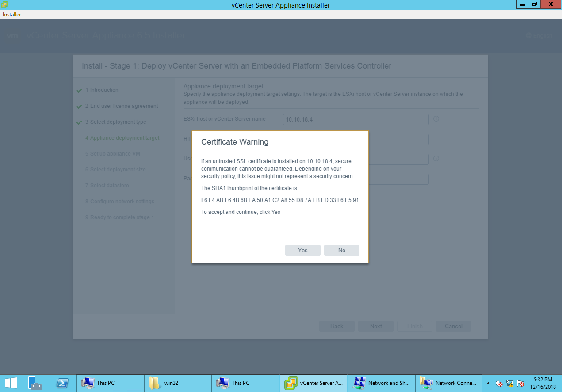
Task: Launch PowerShell from taskbar
Action: [63, 383]
